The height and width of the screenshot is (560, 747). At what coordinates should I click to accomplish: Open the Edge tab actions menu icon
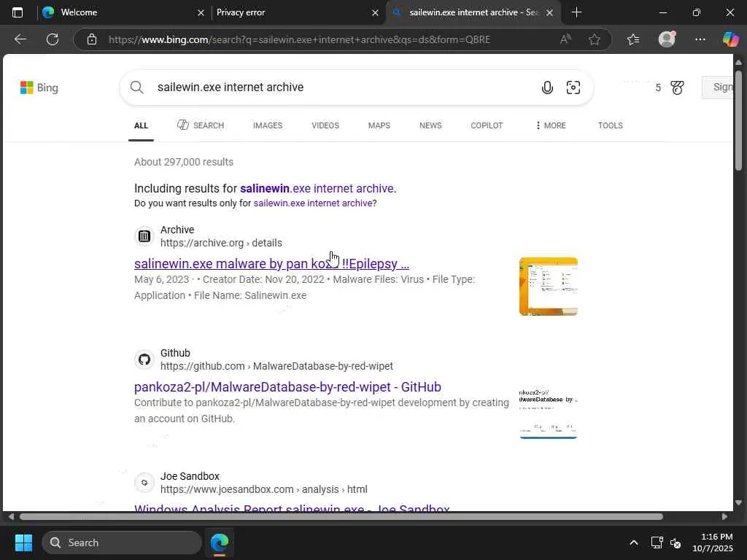pos(18,12)
